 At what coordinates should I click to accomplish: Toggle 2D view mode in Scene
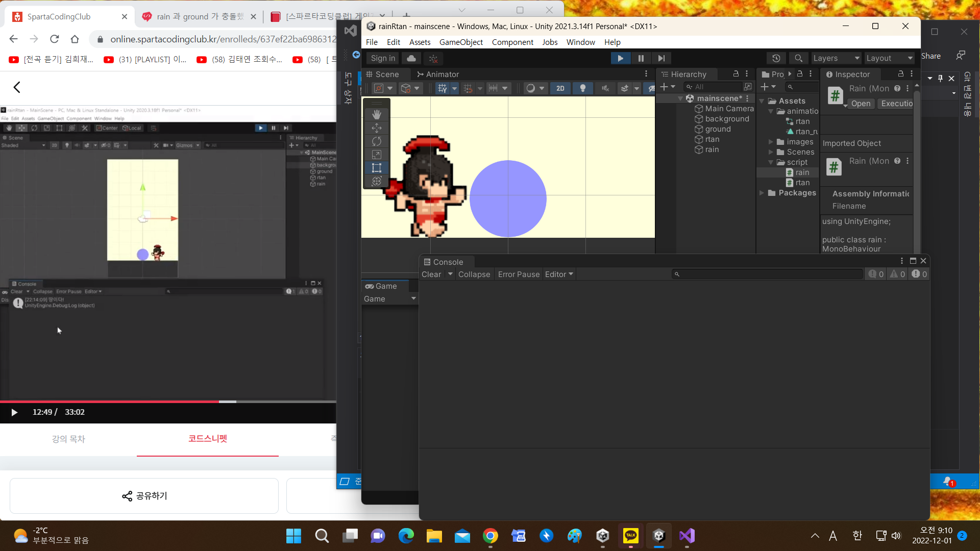click(x=560, y=88)
